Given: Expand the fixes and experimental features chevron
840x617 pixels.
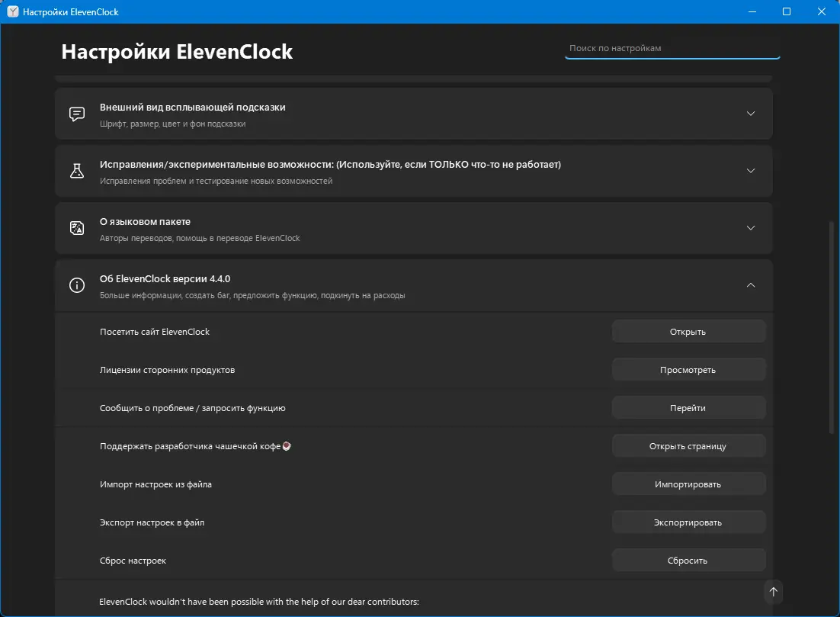Looking at the screenshot, I should pos(751,171).
